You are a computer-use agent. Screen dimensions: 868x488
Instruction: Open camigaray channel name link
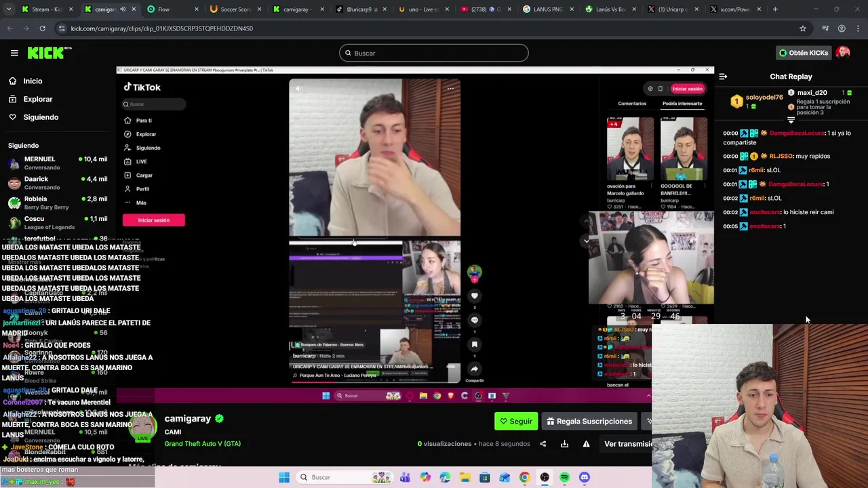[188, 418]
